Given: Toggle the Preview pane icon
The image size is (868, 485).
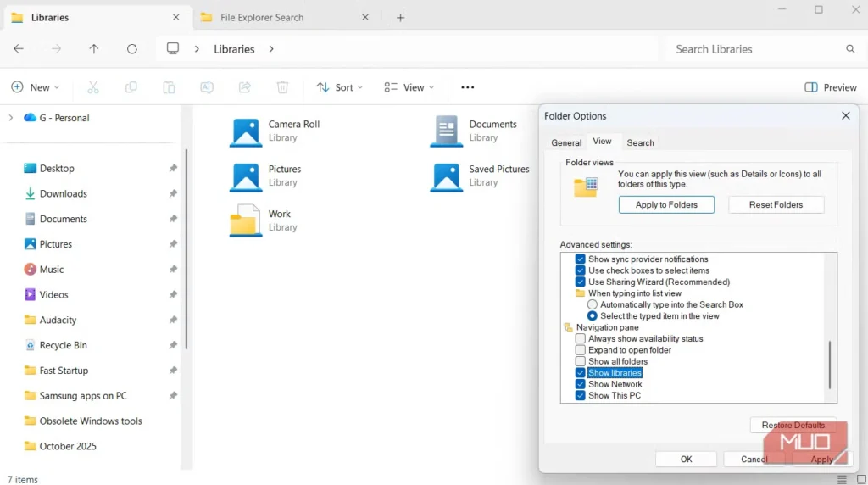Looking at the screenshot, I should (811, 87).
